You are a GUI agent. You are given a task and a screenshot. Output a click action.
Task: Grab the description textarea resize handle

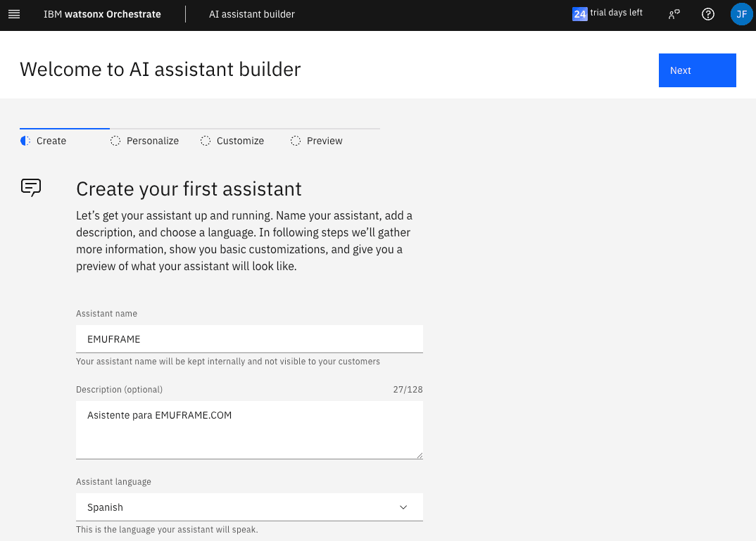(420, 455)
